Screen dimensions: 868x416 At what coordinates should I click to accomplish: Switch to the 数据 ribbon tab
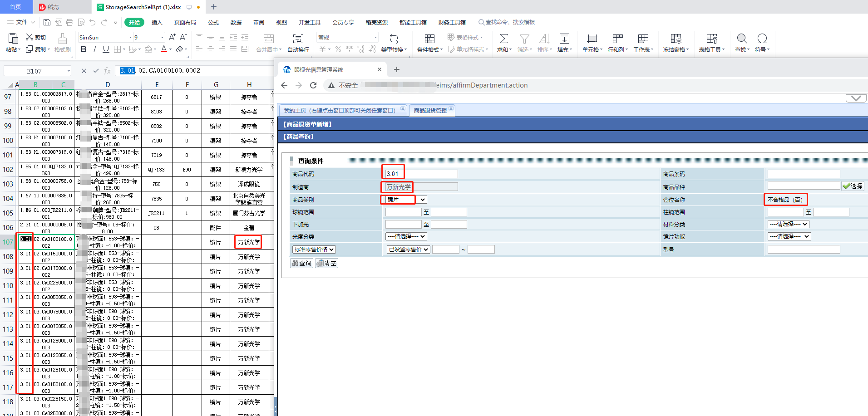point(236,22)
